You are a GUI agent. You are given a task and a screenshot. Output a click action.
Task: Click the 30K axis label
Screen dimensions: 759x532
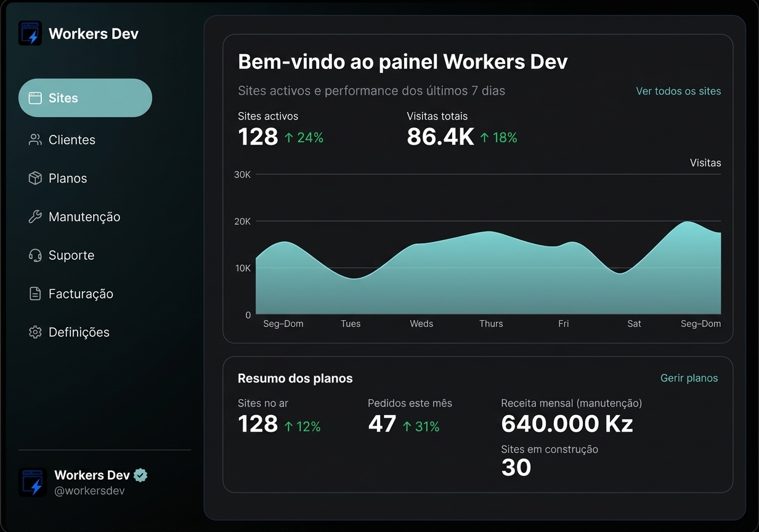coord(242,174)
